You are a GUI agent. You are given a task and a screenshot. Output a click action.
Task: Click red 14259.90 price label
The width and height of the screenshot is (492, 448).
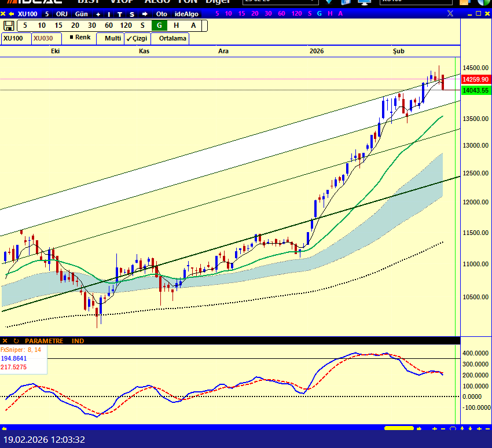(x=476, y=79)
